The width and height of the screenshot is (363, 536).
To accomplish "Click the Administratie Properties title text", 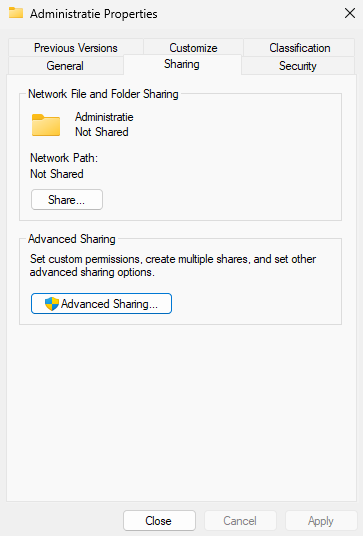I will (x=94, y=14).
